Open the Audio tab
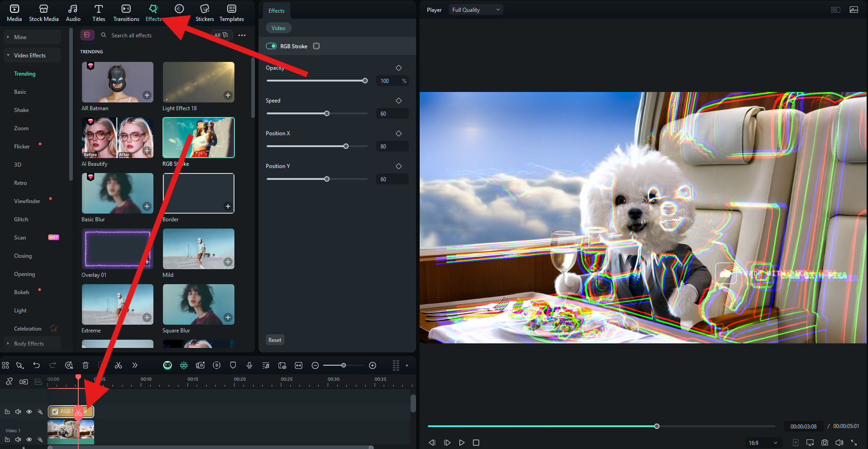 pyautogui.click(x=73, y=13)
